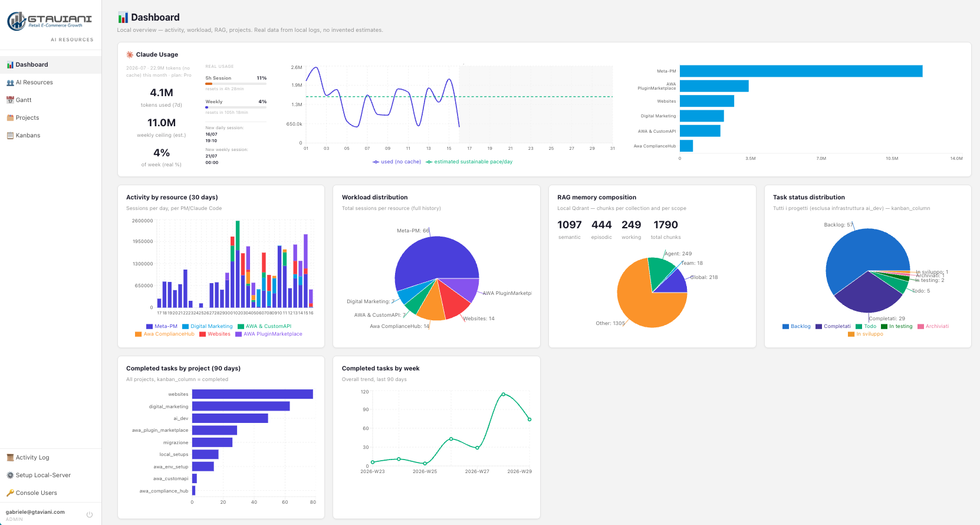Toggle 'estimated sustainable pace/day' legend series
The height and width of the screenshot is (525, 980).
(469, 162)
